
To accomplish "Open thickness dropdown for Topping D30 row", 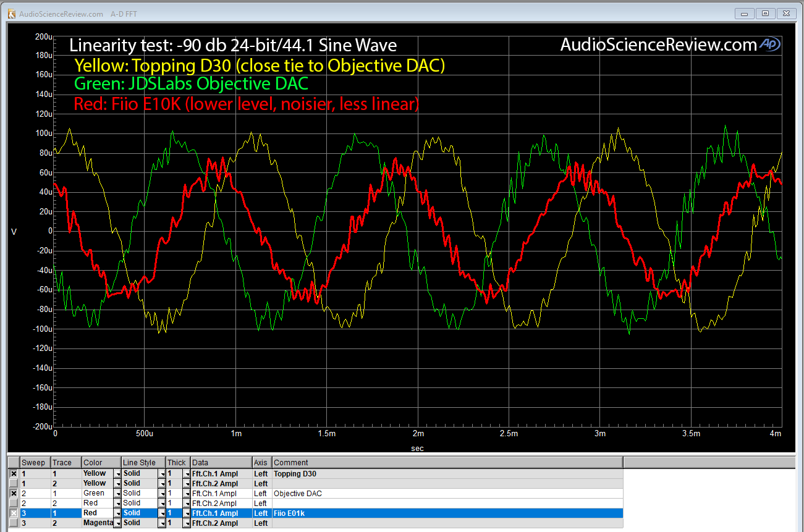I will pyautogui.click(x=187, y=474).
